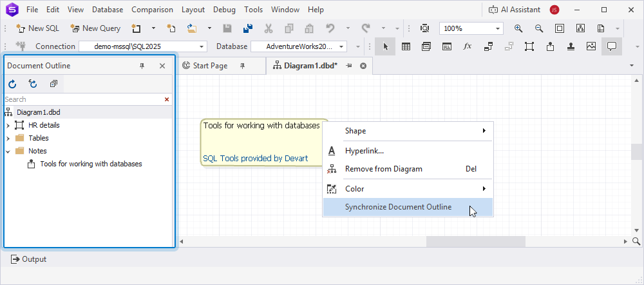The image size is (644, 285).
Task: Open the Undo history dropdown arrow
Action: point(348,28)
